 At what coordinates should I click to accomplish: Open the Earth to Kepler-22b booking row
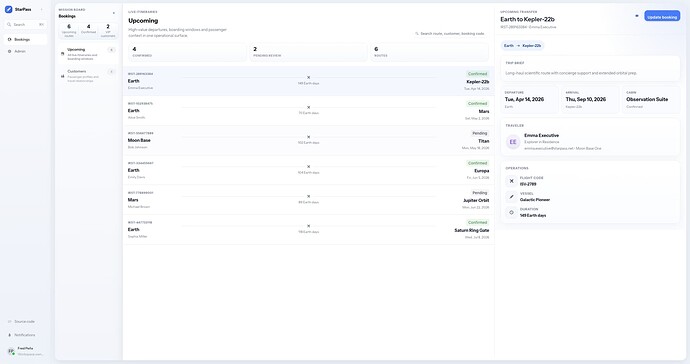(x=308, y=81)
